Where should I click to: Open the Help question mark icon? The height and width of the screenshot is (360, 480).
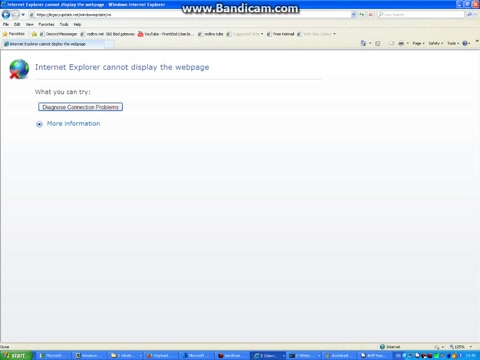(x=465, y=43)
